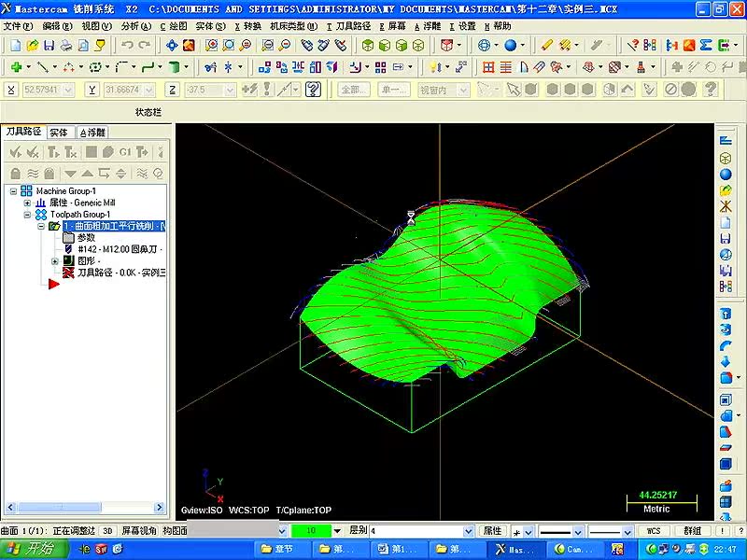Collapse the Machine Group-1 tree node
Screen dimensions: 747x560
click(x=13, y=191)
